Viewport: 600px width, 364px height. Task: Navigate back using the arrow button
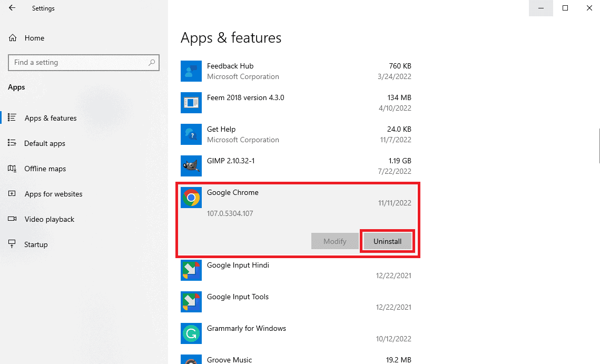click(12, 8)
